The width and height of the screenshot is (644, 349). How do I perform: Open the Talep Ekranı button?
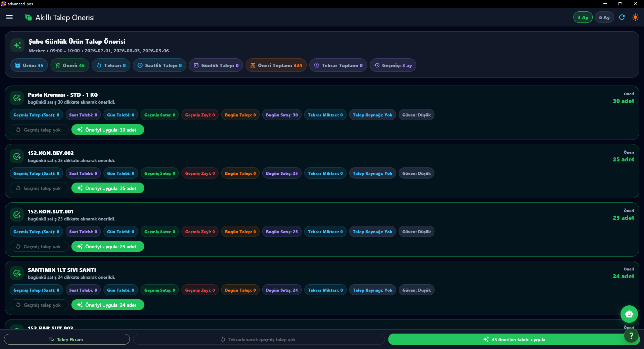tap(67, 340)
